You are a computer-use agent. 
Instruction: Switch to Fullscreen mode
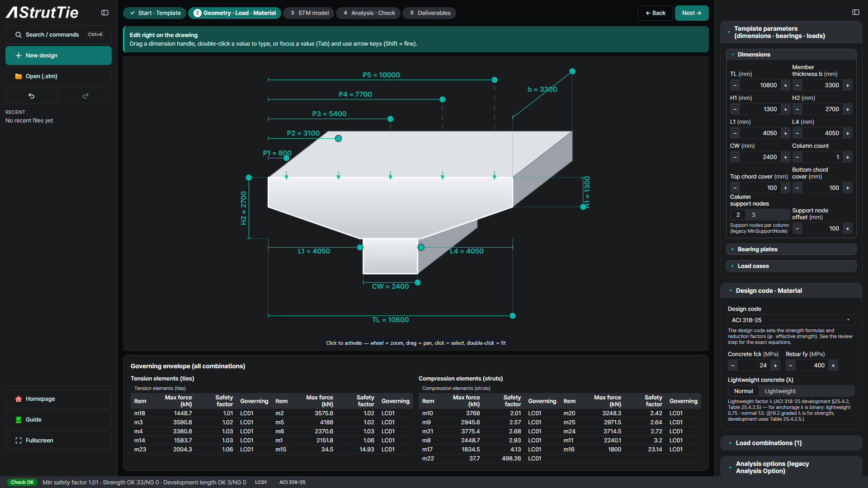click(x=58, y=441)
